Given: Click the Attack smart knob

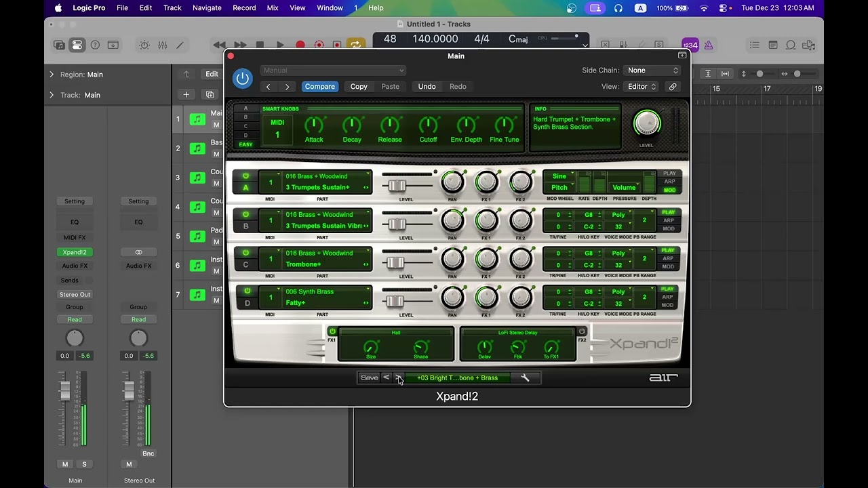Looking at the screenshot, I should (x=313, y=125).
